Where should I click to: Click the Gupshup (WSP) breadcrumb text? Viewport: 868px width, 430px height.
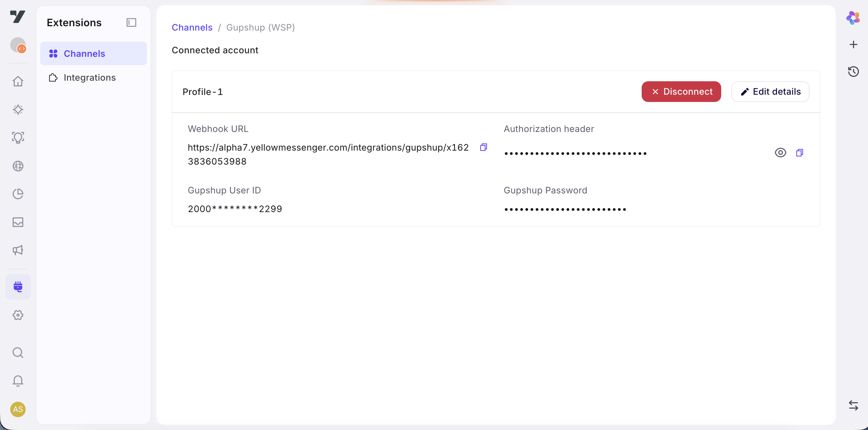click(x=260, y=27)
